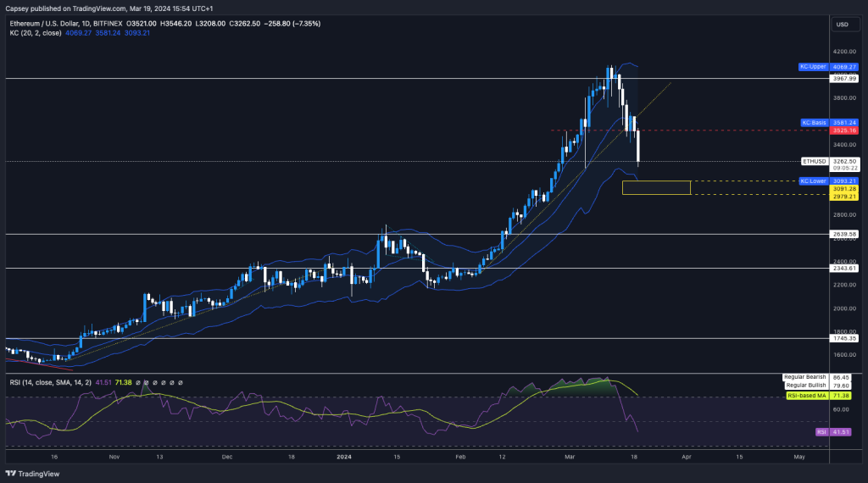The height and width of the screenshot is (483, 868).
Task: Click the KC:Basis price label
Action: 814,122
